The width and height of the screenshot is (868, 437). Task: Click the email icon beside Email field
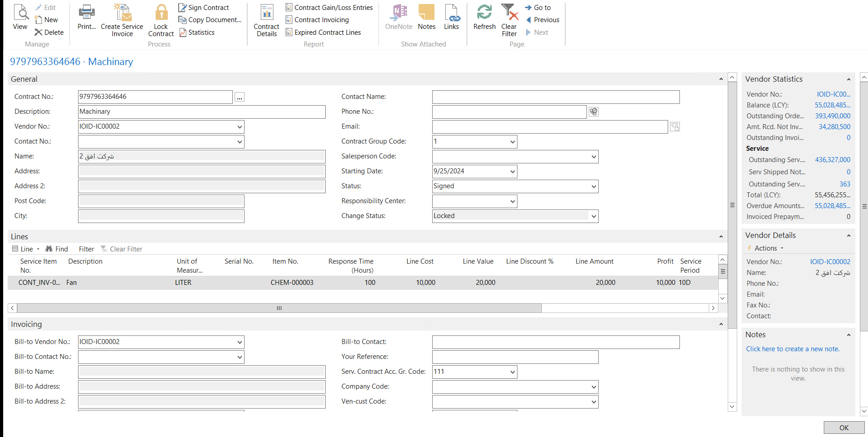click(x=675, y=127)
